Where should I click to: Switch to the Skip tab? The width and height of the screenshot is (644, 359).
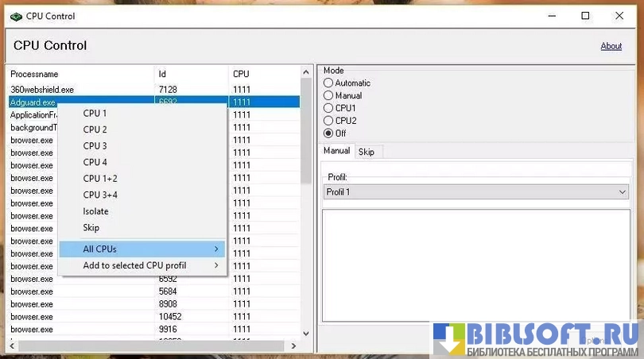pos(367,152)
